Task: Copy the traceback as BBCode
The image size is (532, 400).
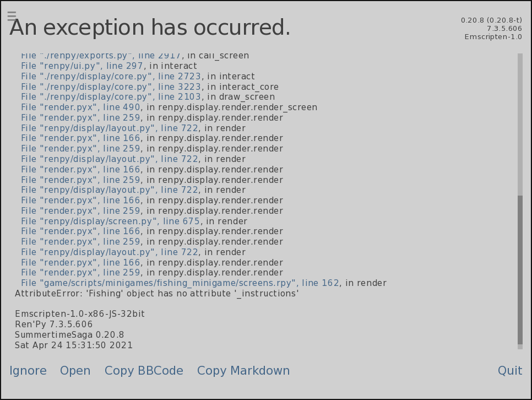Action: 144,371
